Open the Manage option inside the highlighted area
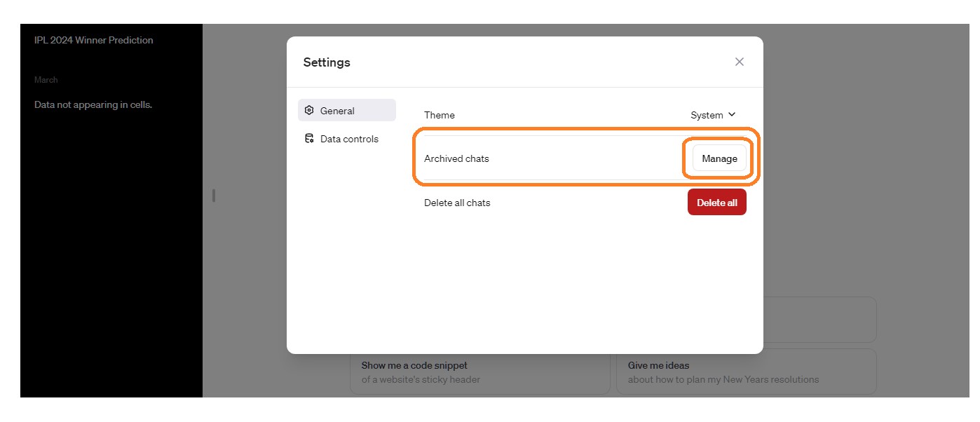Viewport: 980px width, 422px height. [x=719, y=158]
